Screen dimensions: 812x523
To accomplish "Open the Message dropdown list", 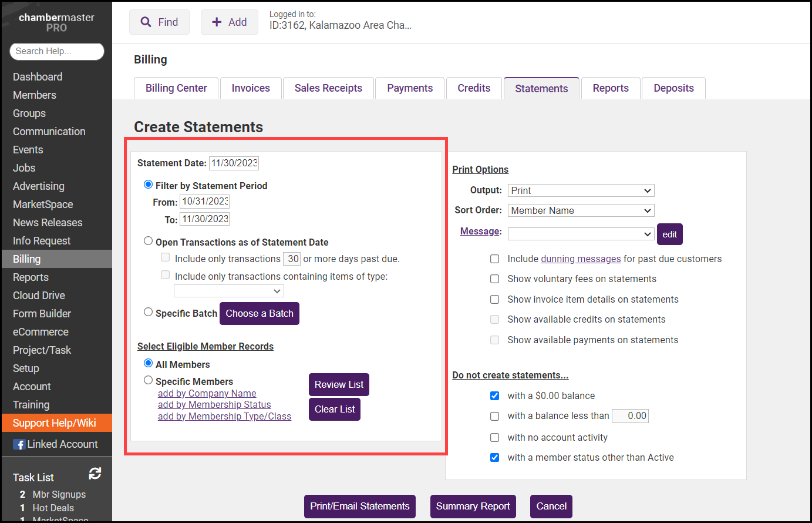I will (581, 234).
